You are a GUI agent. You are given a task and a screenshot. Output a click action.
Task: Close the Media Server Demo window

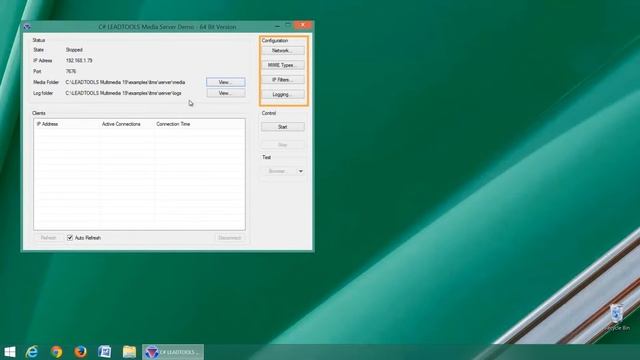coord(303,25)
